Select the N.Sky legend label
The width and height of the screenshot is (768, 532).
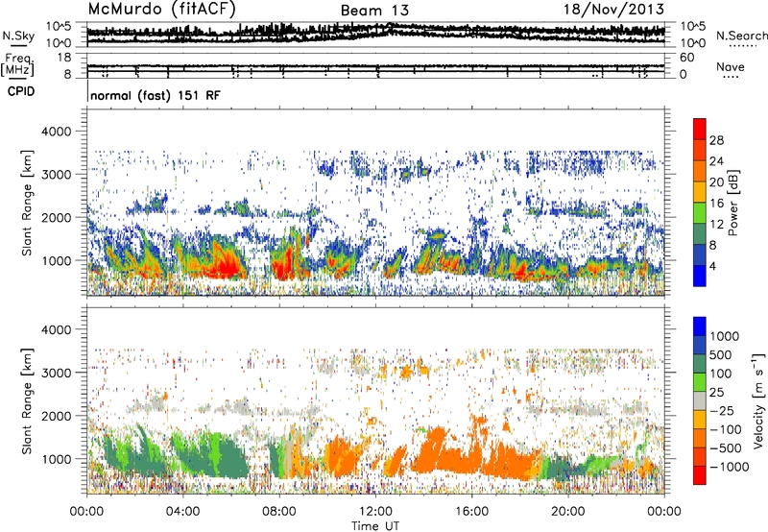pos(18,36)
